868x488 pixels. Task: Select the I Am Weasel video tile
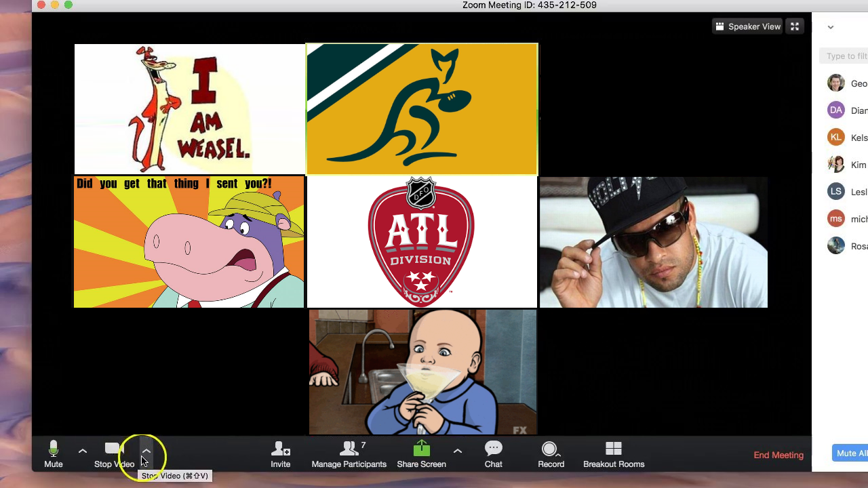point(189,109)
